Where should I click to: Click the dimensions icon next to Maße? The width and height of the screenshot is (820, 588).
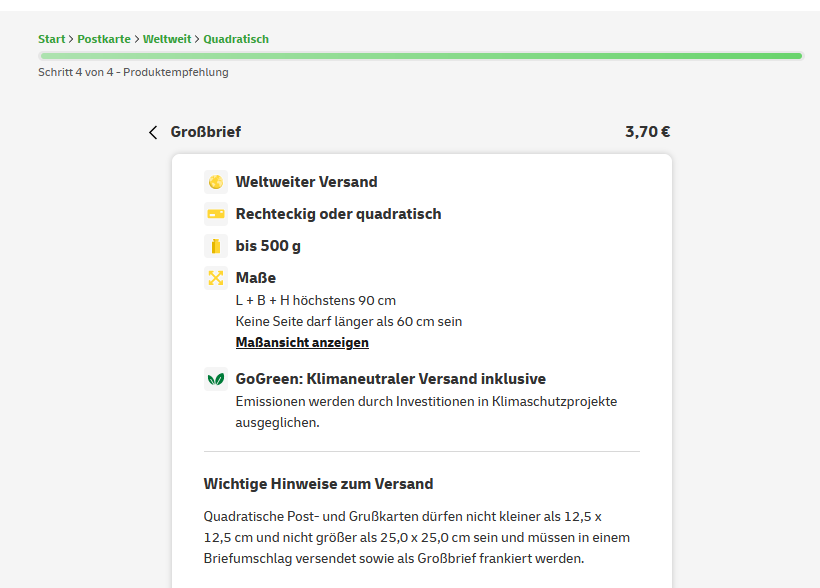(x=216, y=278)
